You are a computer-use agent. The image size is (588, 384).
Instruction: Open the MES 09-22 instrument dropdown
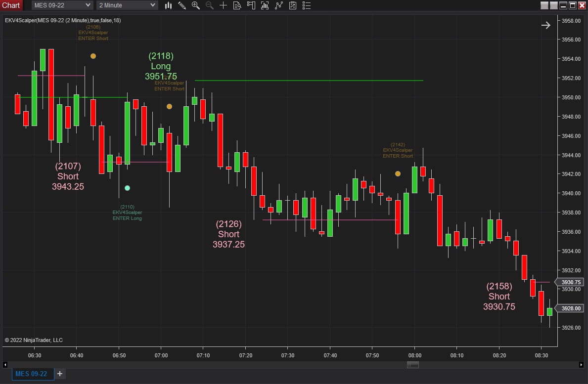coord(62,5)
